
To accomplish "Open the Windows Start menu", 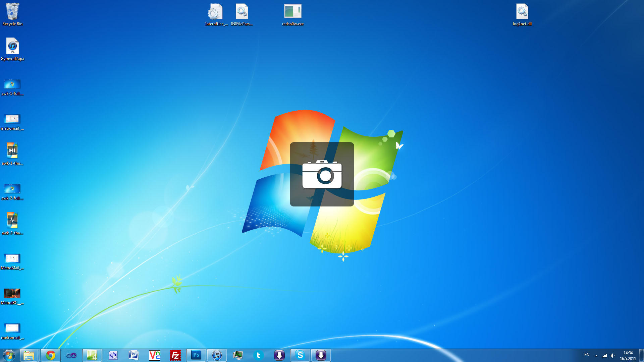I will click(9, 355).
